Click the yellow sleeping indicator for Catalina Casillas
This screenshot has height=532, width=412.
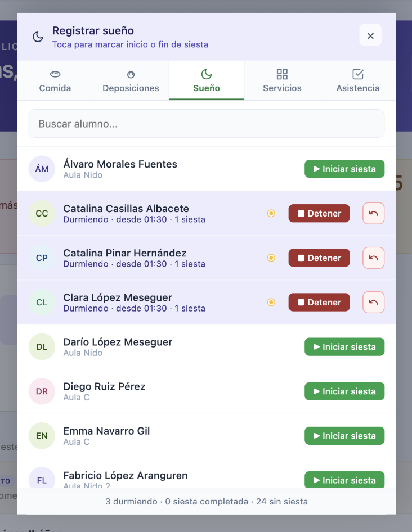coord(271,213)
